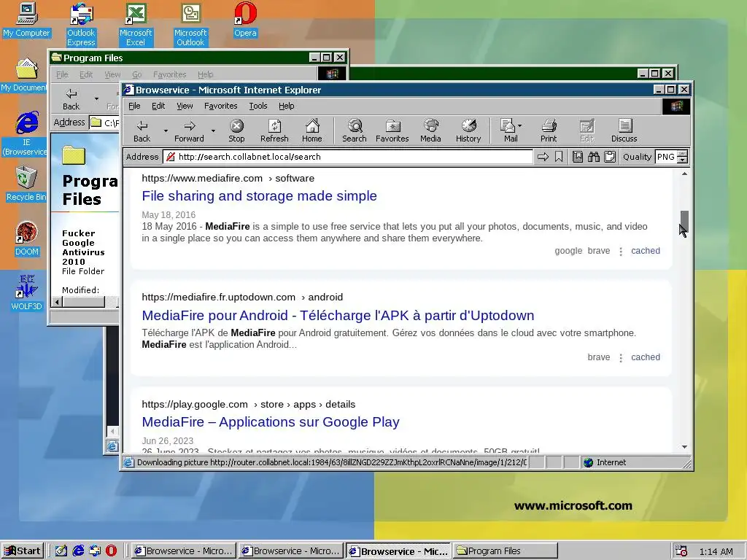The image size is (747, 560).
Task: Click the system tray icon beside the clock
Action: (x=682, y=551)
